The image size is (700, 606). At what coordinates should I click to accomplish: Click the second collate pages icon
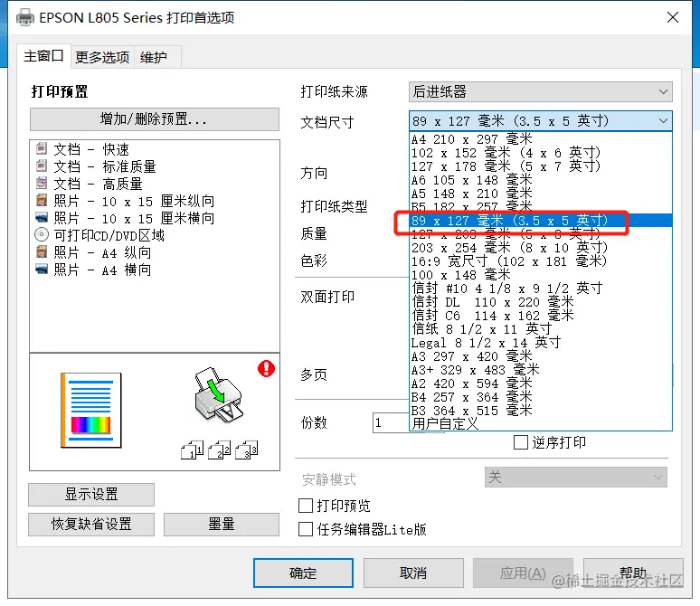[219, 450]
